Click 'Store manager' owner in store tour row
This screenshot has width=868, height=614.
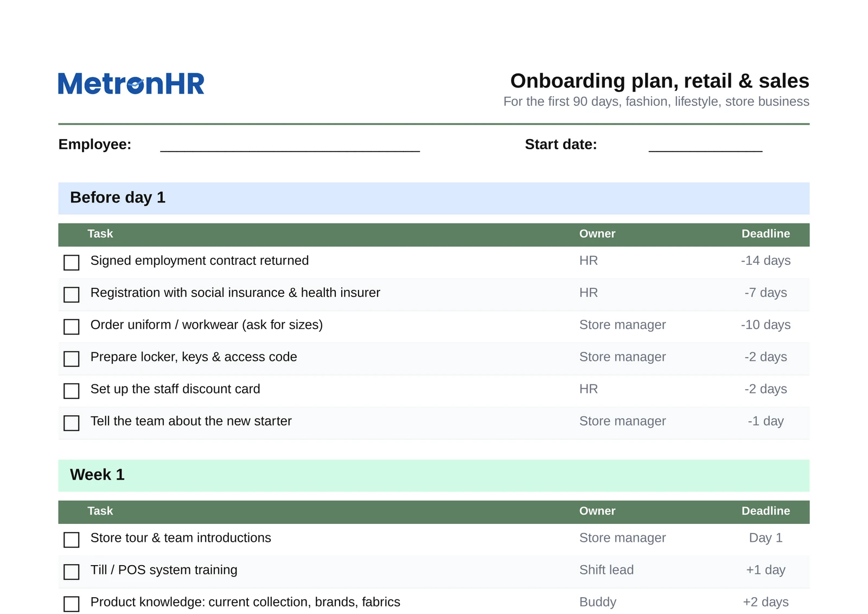pos(622,538)
